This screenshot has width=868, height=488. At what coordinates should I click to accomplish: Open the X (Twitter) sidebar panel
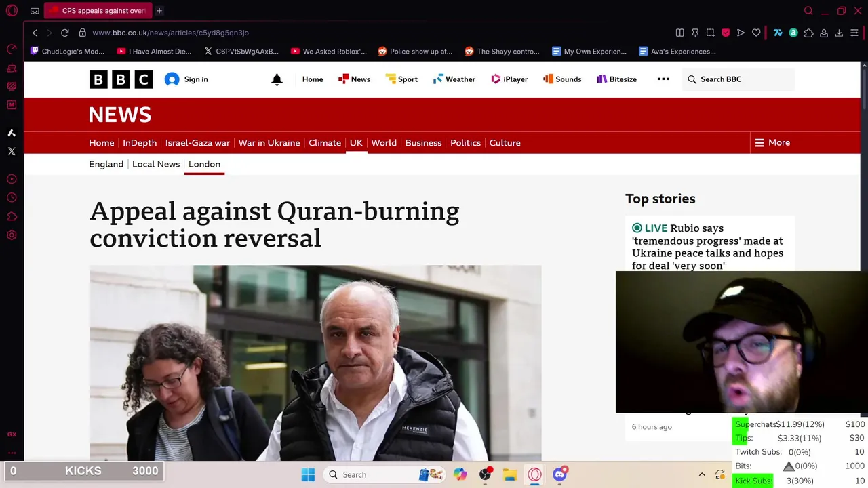(12, 151)
